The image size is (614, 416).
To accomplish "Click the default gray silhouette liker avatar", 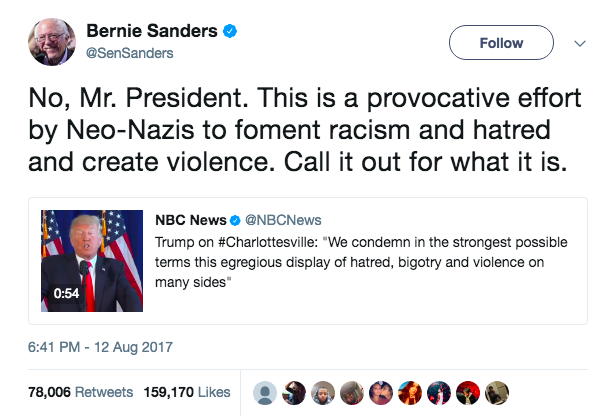I will (263, 392).
